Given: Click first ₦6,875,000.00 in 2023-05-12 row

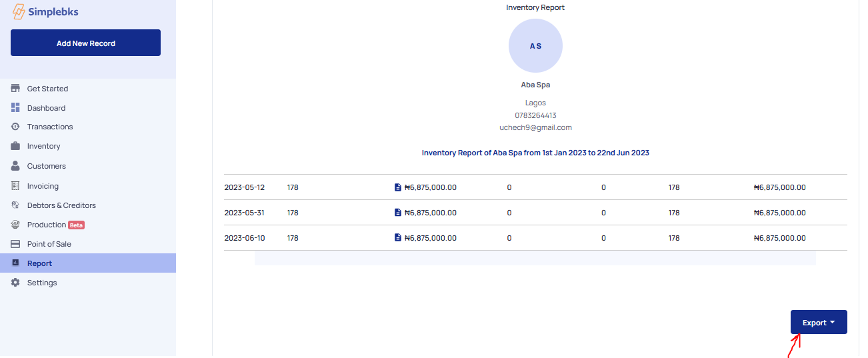Looking at the screenshot, I should point(430,187).
